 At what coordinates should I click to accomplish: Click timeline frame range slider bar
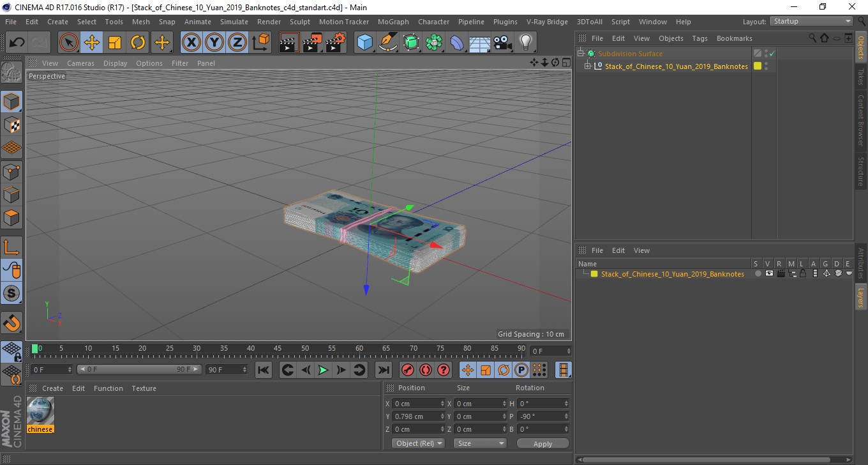click(x=139, y=370)
